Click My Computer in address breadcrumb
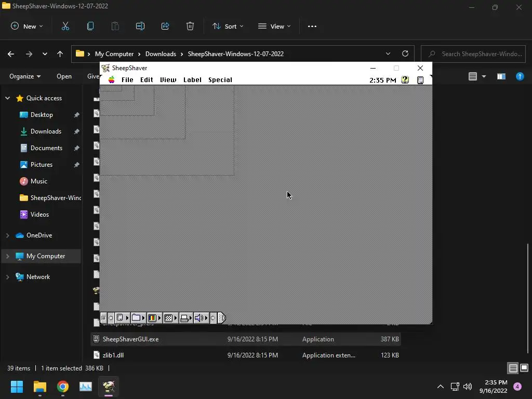The height and width of the screenshot is (399, 532). [x=114, y=54]
